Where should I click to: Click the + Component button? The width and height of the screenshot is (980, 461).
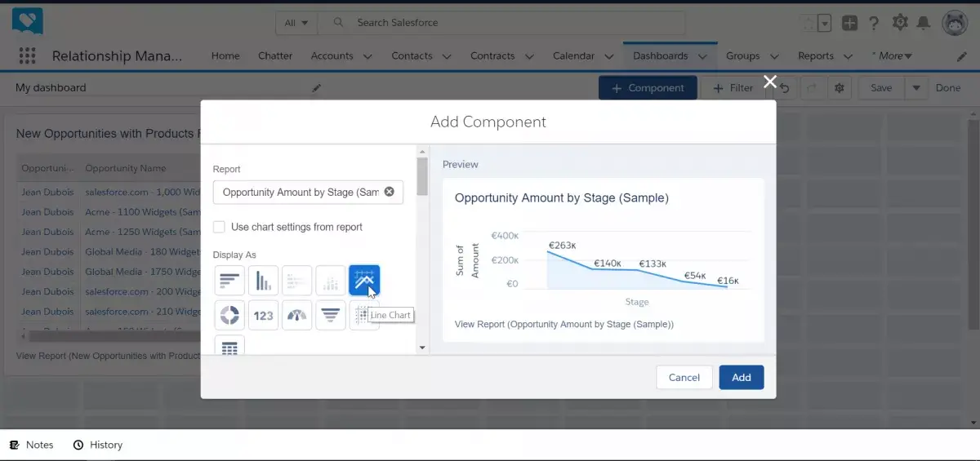tap(648, 88)
